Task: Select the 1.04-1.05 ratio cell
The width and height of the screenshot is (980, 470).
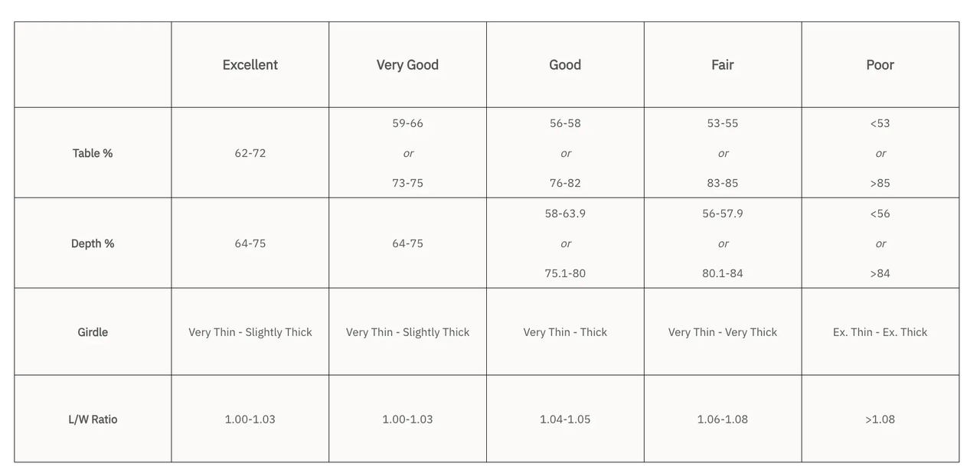Action: click(565, 419)
